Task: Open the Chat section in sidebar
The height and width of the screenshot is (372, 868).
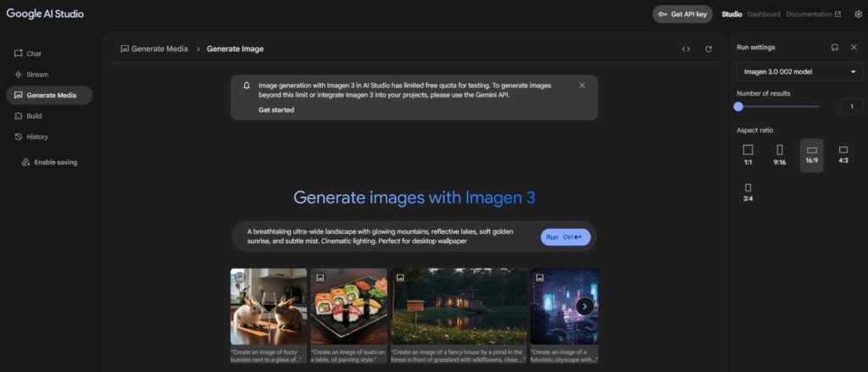Action: 28,53
